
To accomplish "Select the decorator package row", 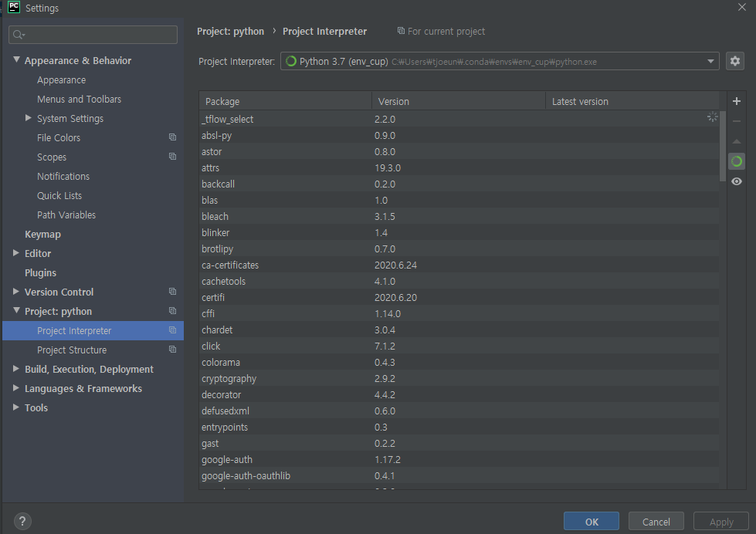I will [x=459, y=395].
